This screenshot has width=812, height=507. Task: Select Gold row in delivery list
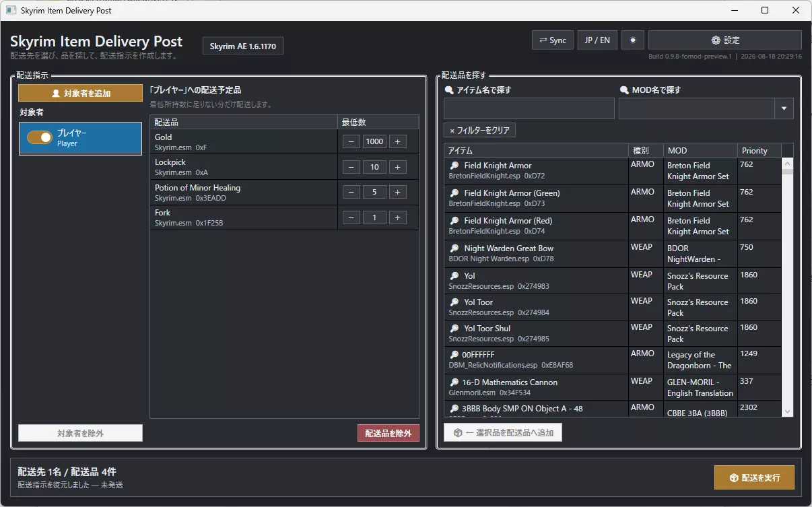[284, 141]
